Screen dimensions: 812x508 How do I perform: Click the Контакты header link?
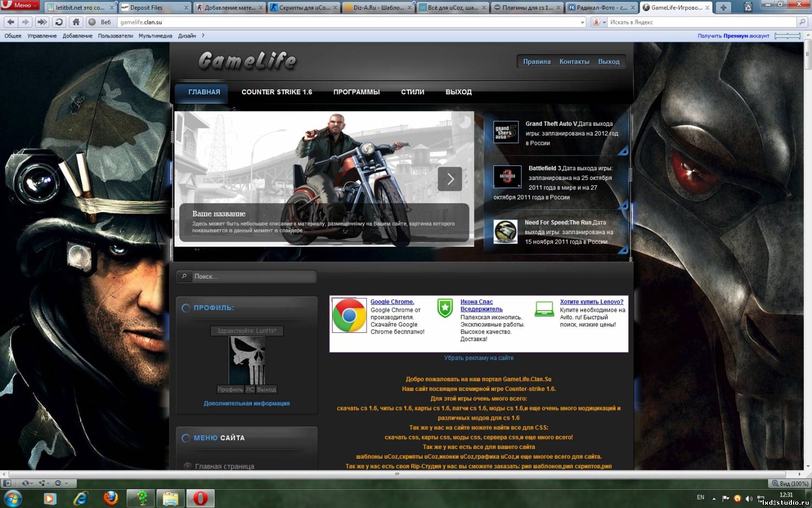(x=574, y=62)
